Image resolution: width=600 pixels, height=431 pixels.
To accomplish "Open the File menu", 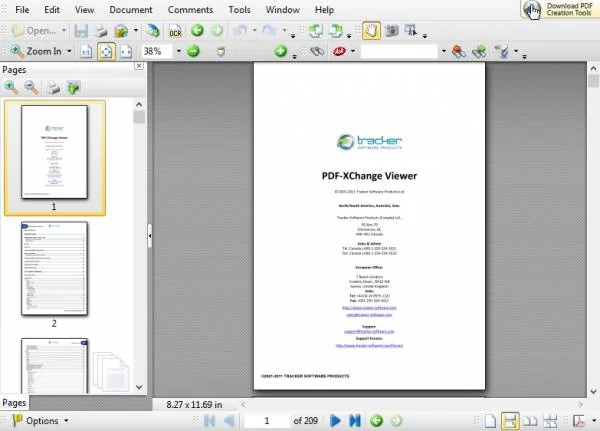I will 22,10.
